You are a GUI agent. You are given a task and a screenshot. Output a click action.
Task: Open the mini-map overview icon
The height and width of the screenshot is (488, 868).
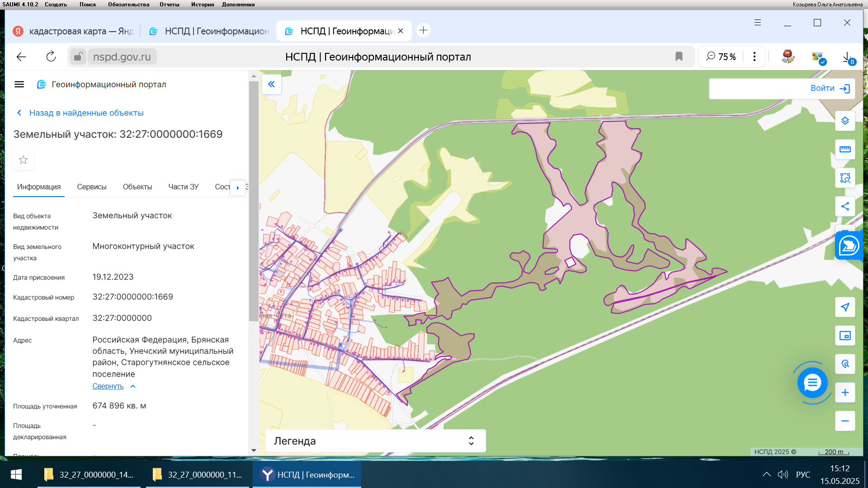(844, 336)
